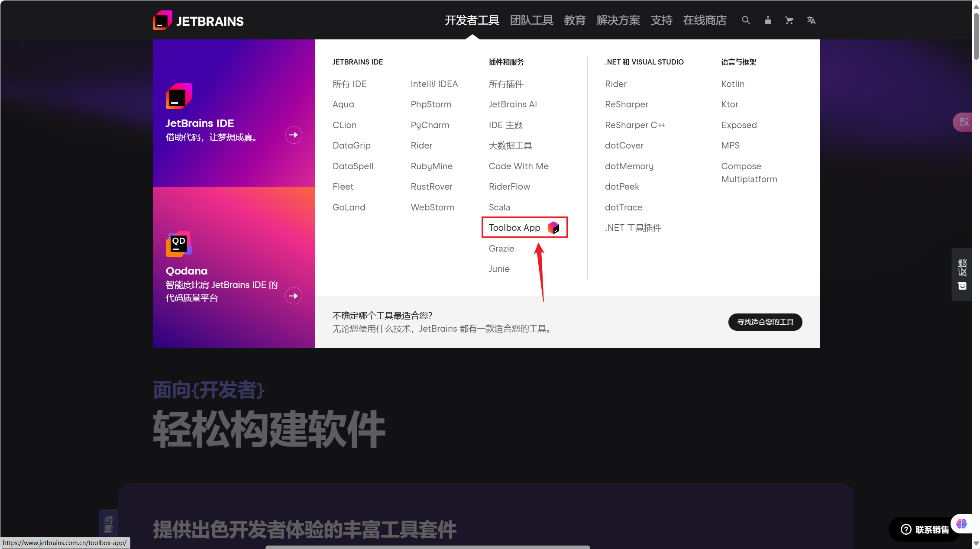Viewport: 980px width, 549px height.
Task: Open the dotPeek link
Action: (622, 187)
